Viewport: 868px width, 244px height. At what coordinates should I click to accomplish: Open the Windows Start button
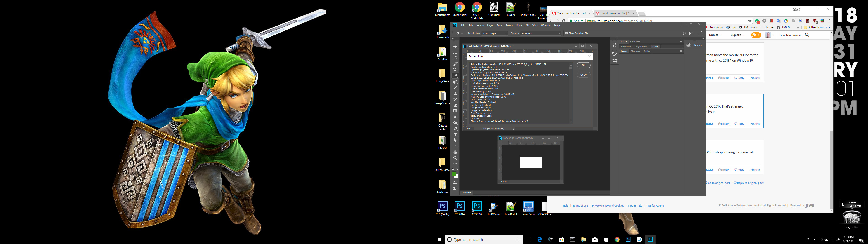point(439,240)
